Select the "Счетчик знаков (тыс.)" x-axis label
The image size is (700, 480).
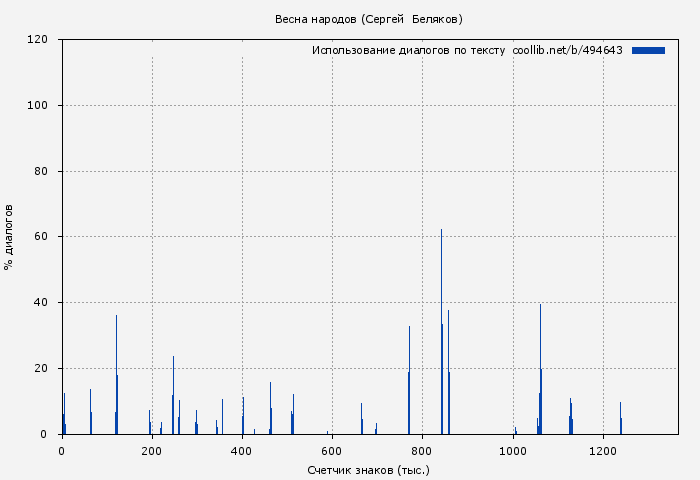point(369,469)
